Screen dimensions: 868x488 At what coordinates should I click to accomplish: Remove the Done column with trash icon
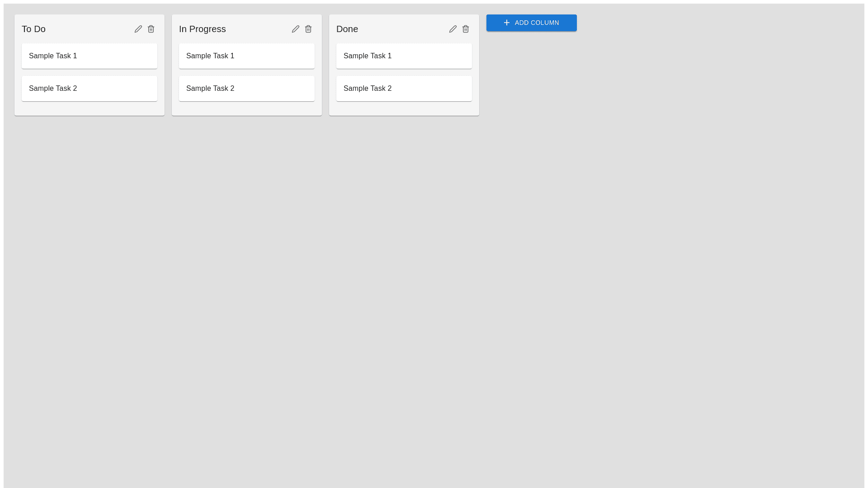point(466,29)
